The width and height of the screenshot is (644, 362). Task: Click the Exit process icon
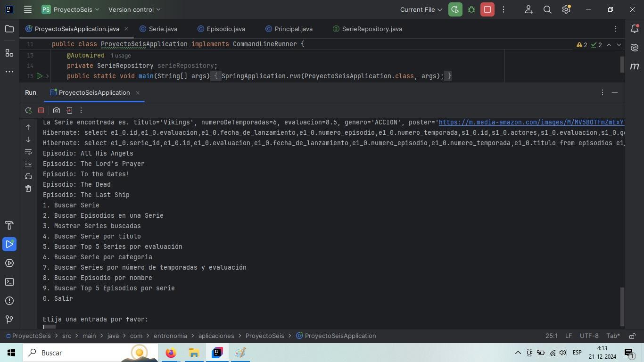click(x=69, y=110)
